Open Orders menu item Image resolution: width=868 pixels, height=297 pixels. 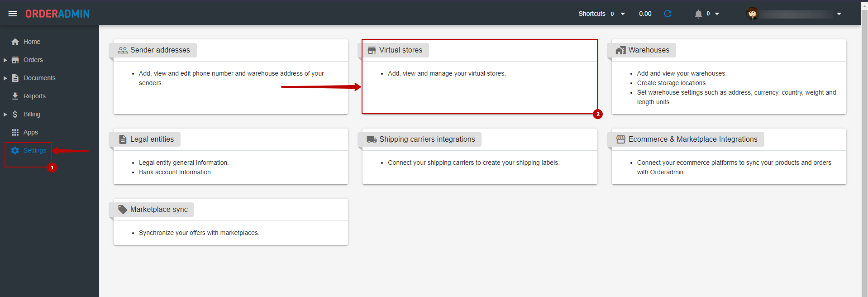click(x=33, y=60)
